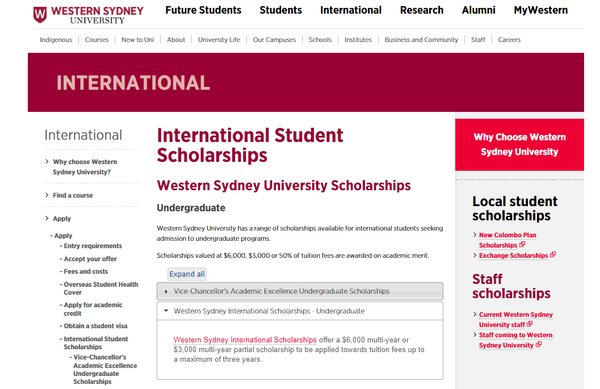Collapse Western Sydney International Scholarships - Undergraduate accordion
Screen dimensions: 600x389
(x=300, y=311)
